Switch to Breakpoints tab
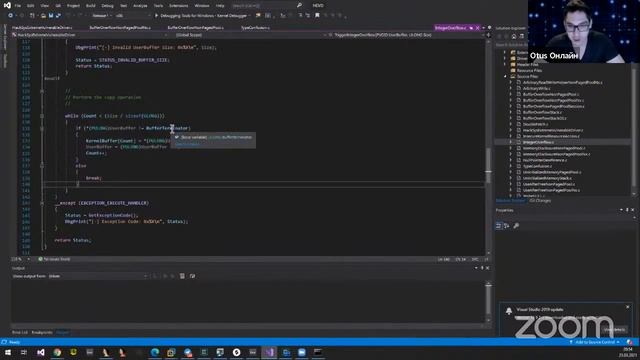640x360 pixels. [x=42, y=332]
